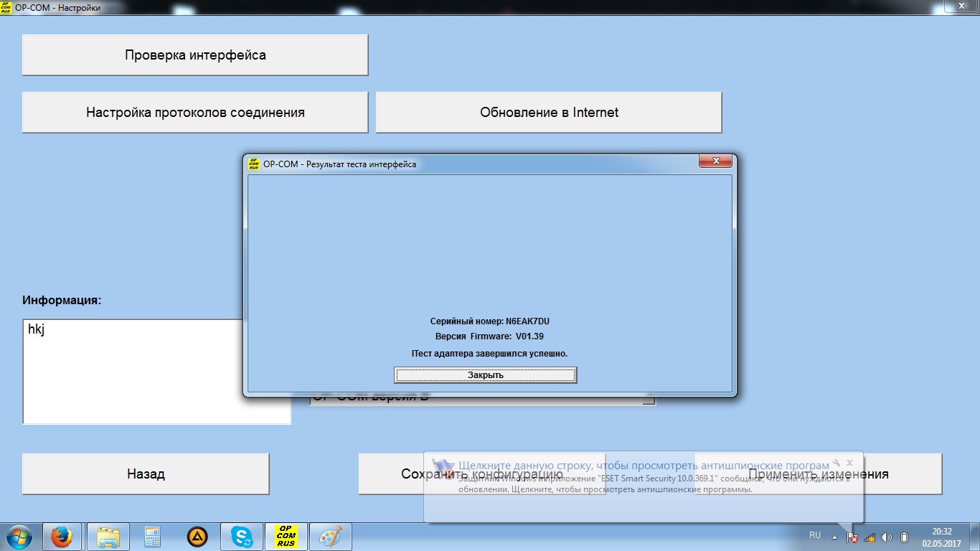Click the Серийный номер: N6EAK7DU text
980x551 pixels.
(489, 321)
